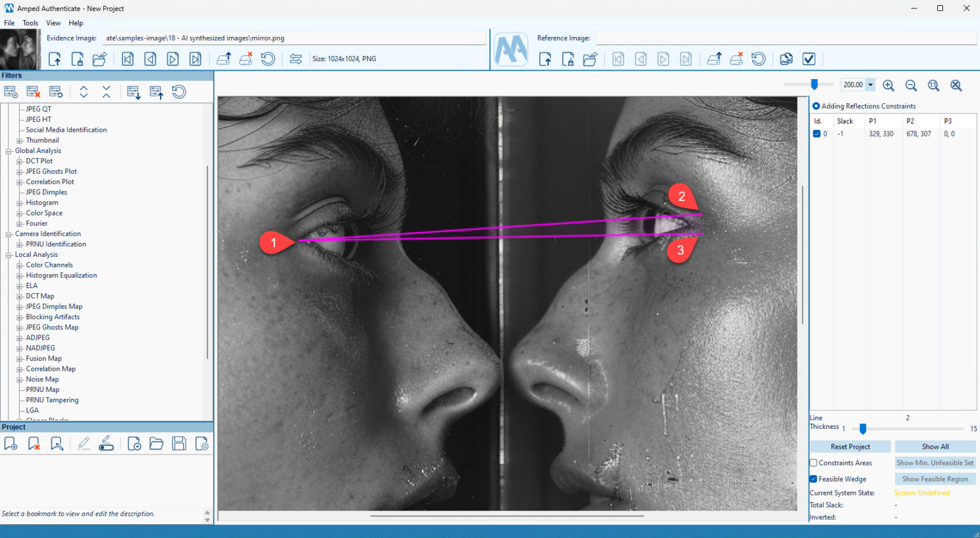Image resolution: width=980 pixels, height=538 pixels.
Task: Select the Noise Map filter in the tree
Action: tap(41, 379)
